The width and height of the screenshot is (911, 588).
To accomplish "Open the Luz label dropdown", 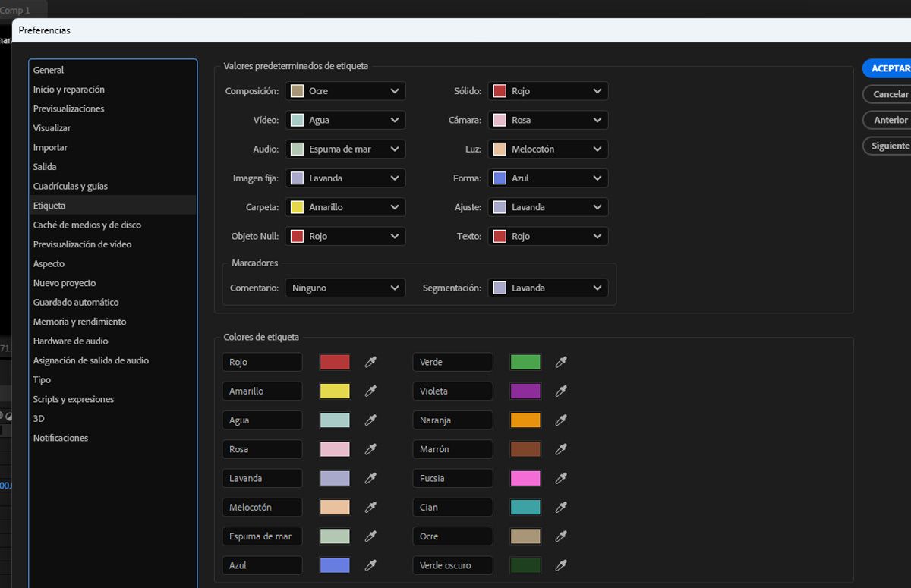I will click(548, 149).
